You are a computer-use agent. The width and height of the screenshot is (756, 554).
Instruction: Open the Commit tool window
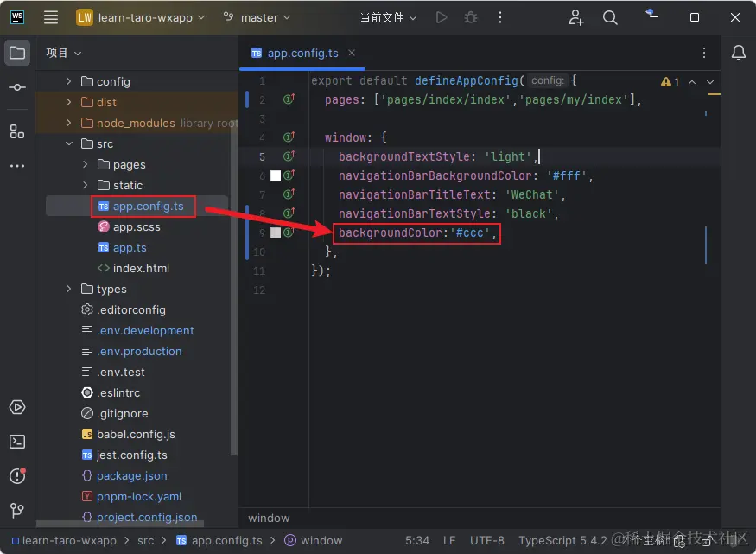click(x=17, y=87)
